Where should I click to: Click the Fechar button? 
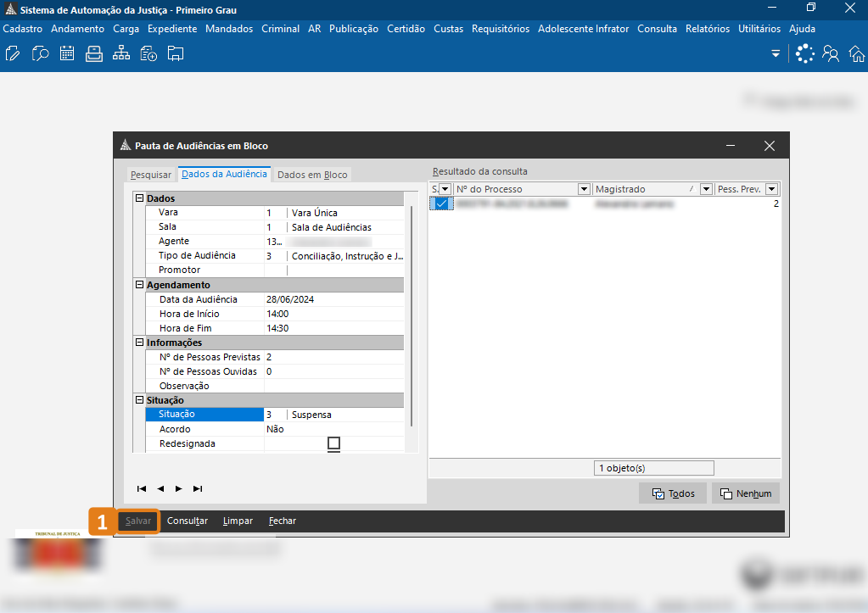(x=283, y=521)
